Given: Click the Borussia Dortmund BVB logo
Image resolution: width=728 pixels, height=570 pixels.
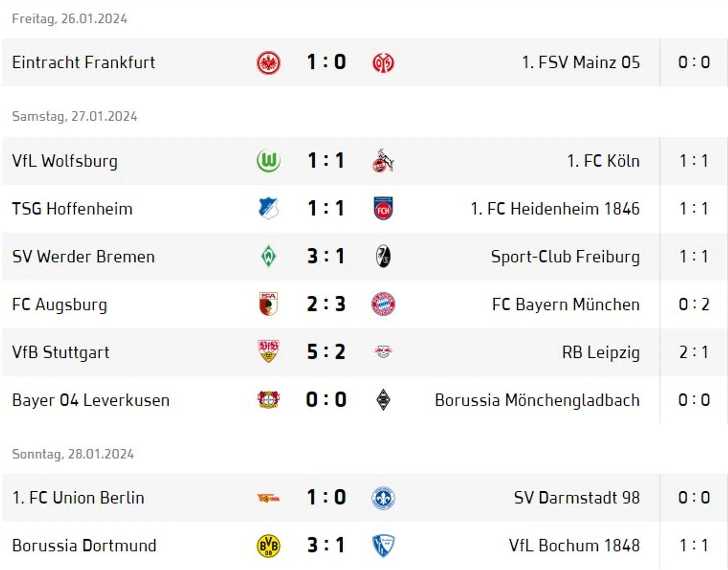Looking at the screenshot, I should pos(268,546).
